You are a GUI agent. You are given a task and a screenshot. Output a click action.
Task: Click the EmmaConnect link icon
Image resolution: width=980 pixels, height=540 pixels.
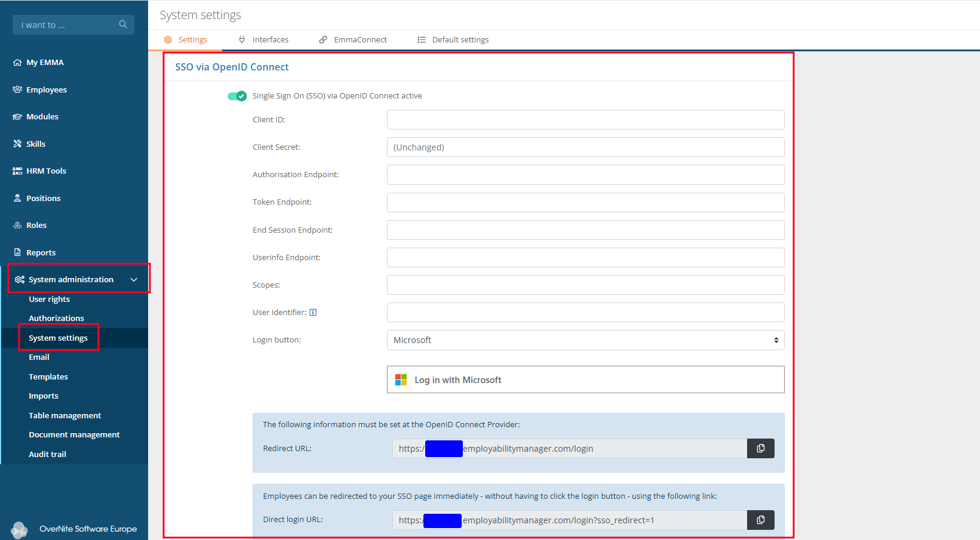323,40
